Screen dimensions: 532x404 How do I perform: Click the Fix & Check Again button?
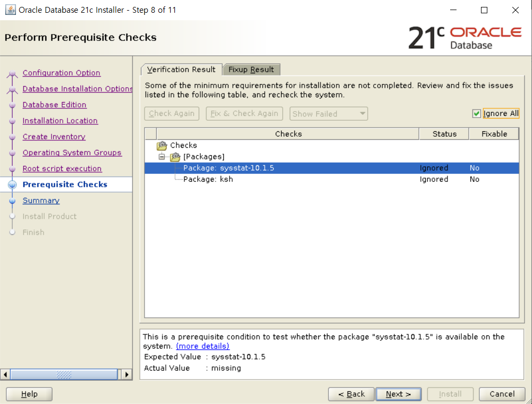point(244,113)
